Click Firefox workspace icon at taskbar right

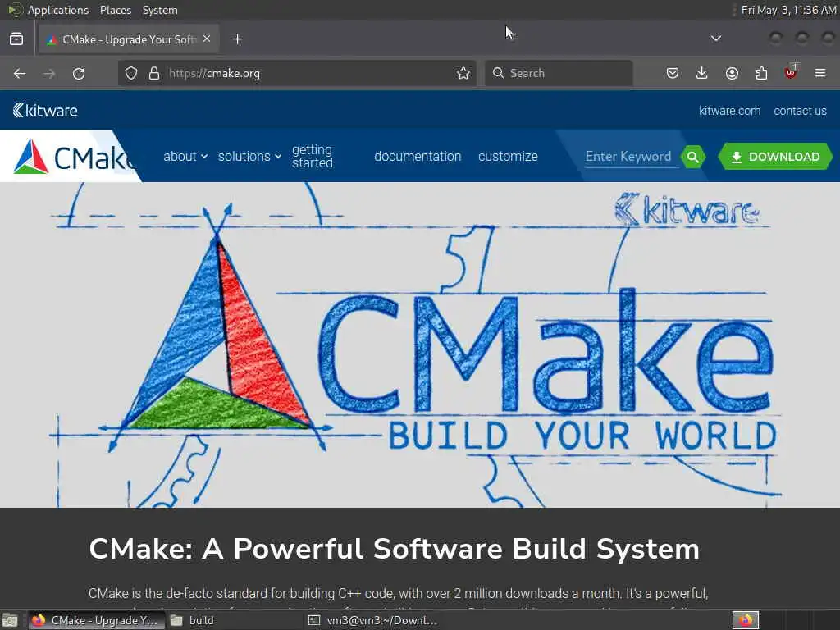point(746,620)
